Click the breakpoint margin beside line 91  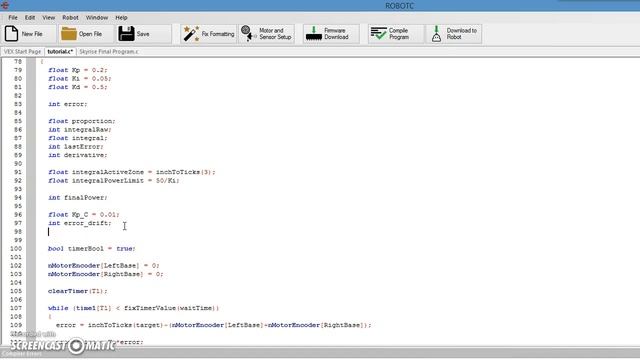(31, 172)
